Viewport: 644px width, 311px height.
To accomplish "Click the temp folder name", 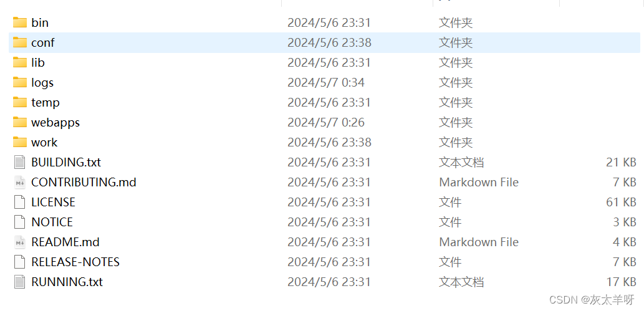I will pyautogui.click(x=45, y=103).
